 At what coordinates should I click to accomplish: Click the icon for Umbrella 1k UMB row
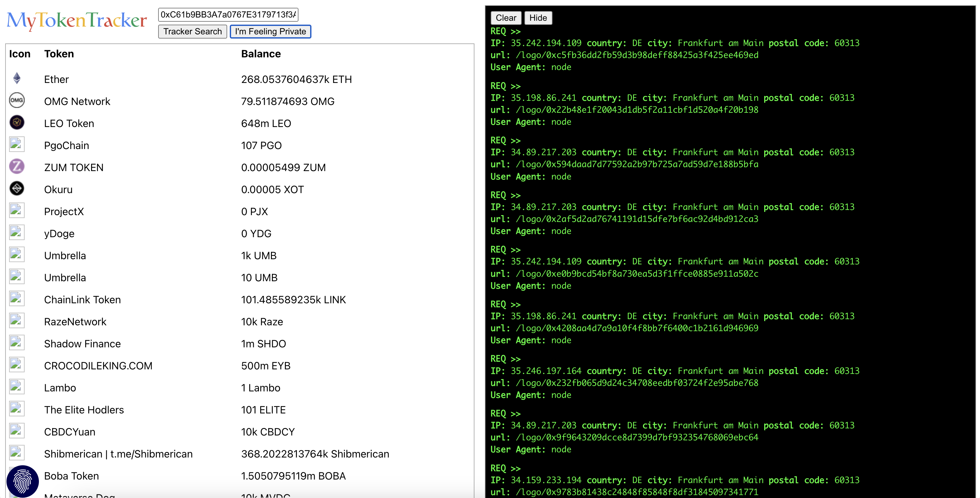coord(17,255)
